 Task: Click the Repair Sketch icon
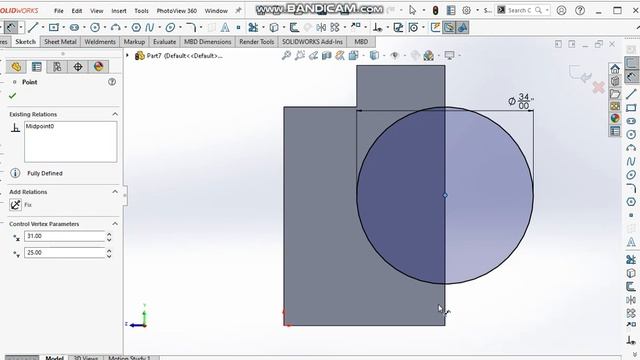coord(398,27)
